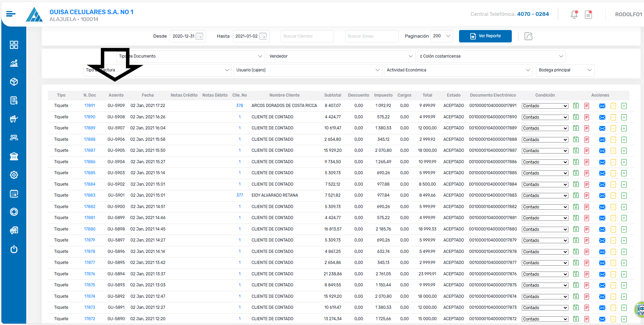Open the dashboard grid icon in sidebar

[14, 45]
